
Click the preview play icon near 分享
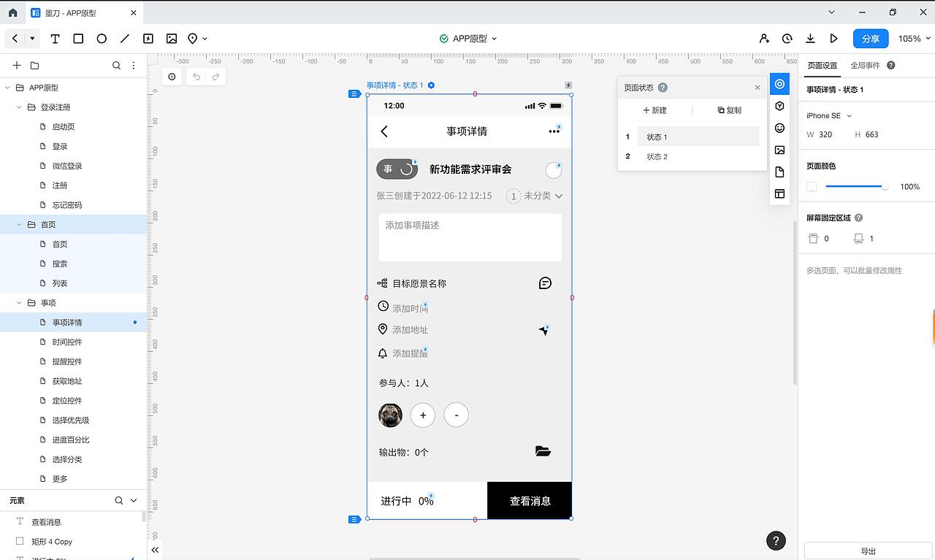[x=833, y=39]
